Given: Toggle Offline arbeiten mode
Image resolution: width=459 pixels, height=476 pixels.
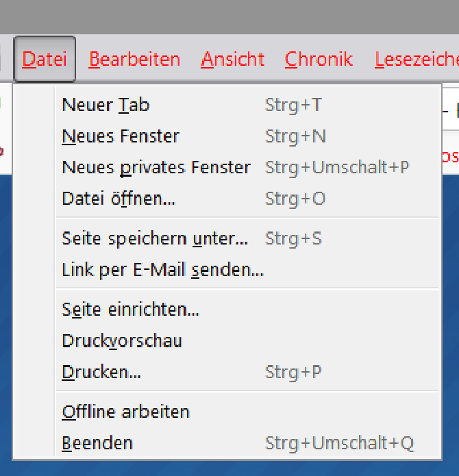Looking at the screenshot, I should 125,412.
